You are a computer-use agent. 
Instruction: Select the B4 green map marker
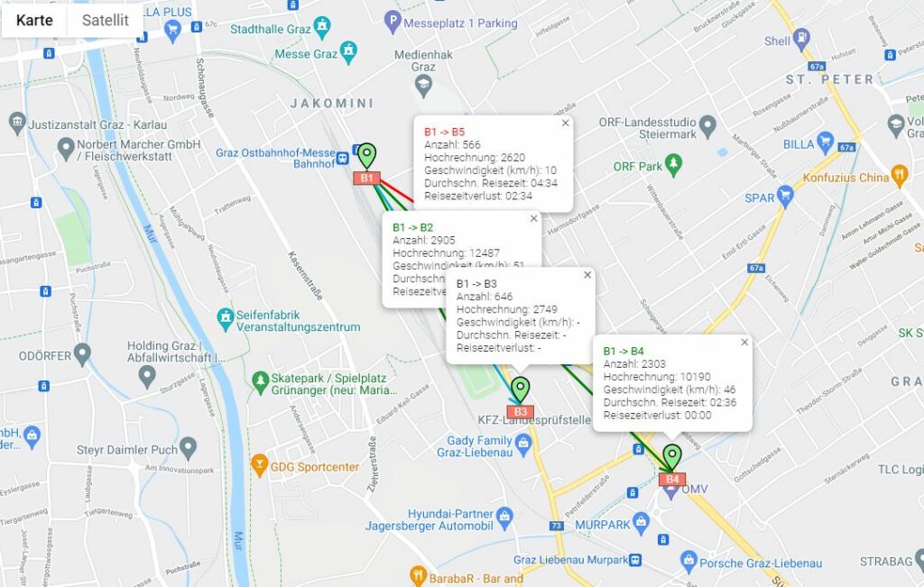tap(671, 458)
